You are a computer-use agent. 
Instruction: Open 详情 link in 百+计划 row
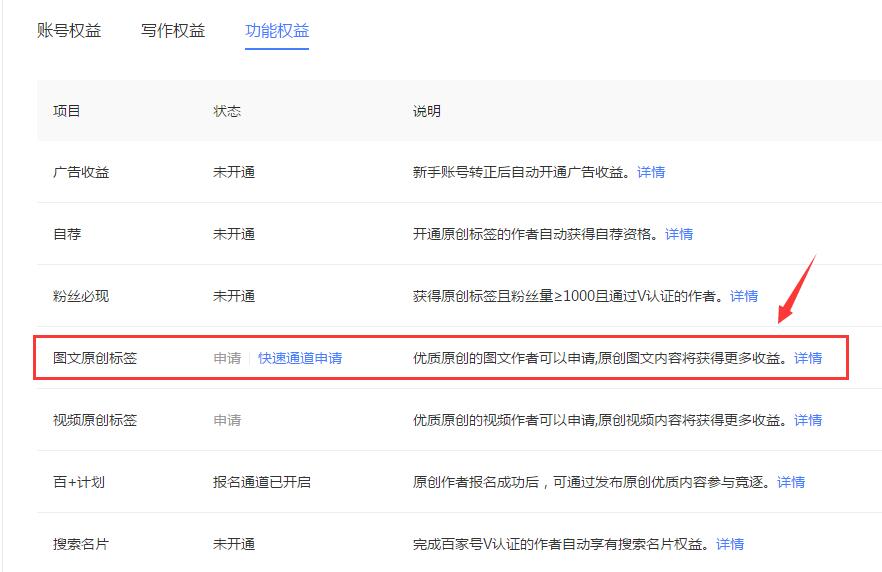click(791, 482)
